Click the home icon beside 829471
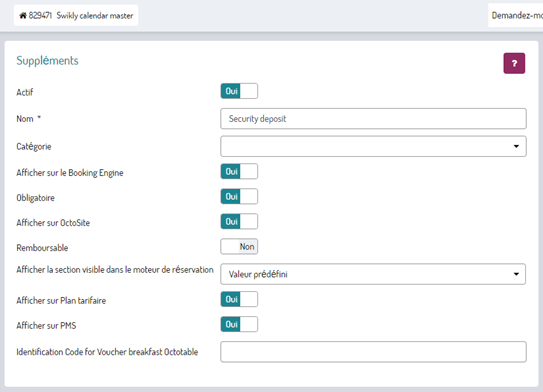 point(23,16)
